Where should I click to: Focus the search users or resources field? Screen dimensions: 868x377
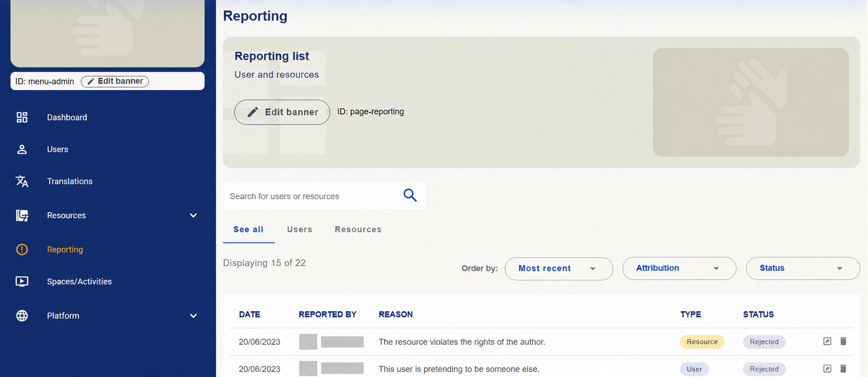(x=312, y=196)
